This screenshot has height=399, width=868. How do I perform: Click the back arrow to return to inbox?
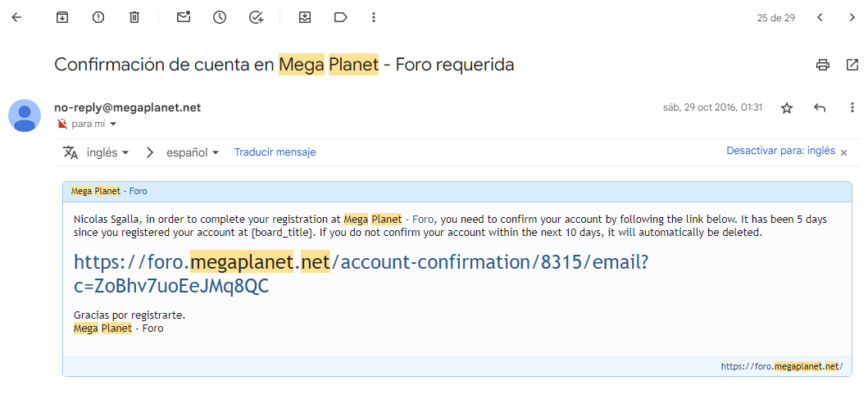[x=16, y=17]
